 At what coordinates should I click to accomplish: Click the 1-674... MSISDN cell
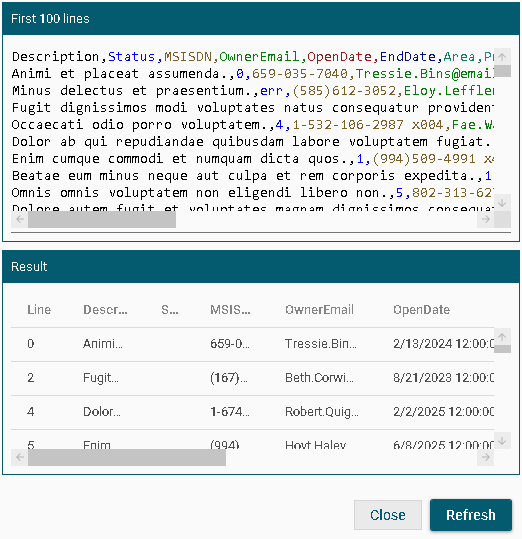(230, 412)
